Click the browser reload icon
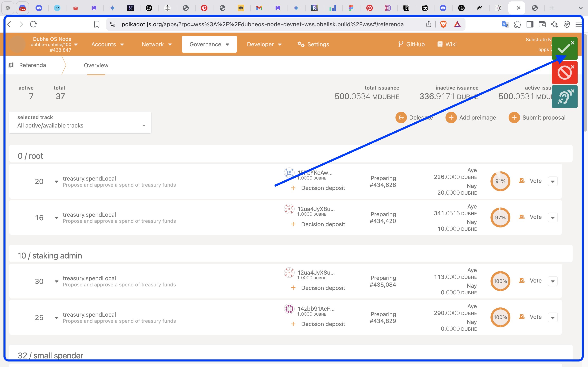This screenshot has height=367, width=588. point(33,24)
